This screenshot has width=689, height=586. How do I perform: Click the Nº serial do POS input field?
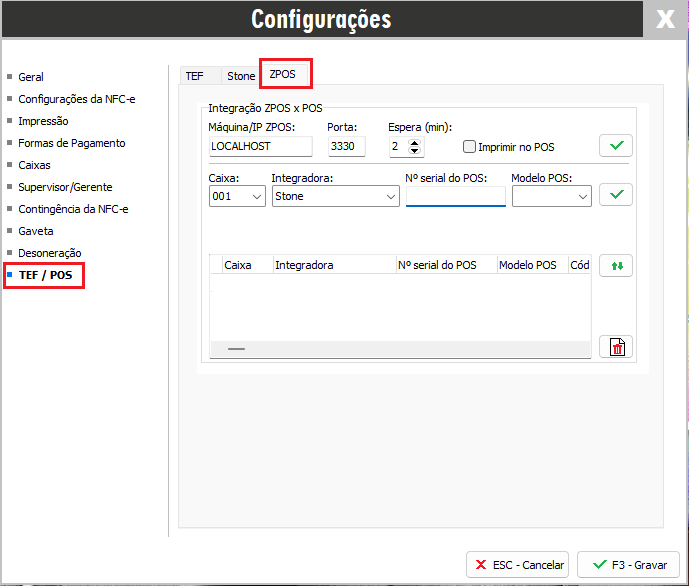coord(455,197)
